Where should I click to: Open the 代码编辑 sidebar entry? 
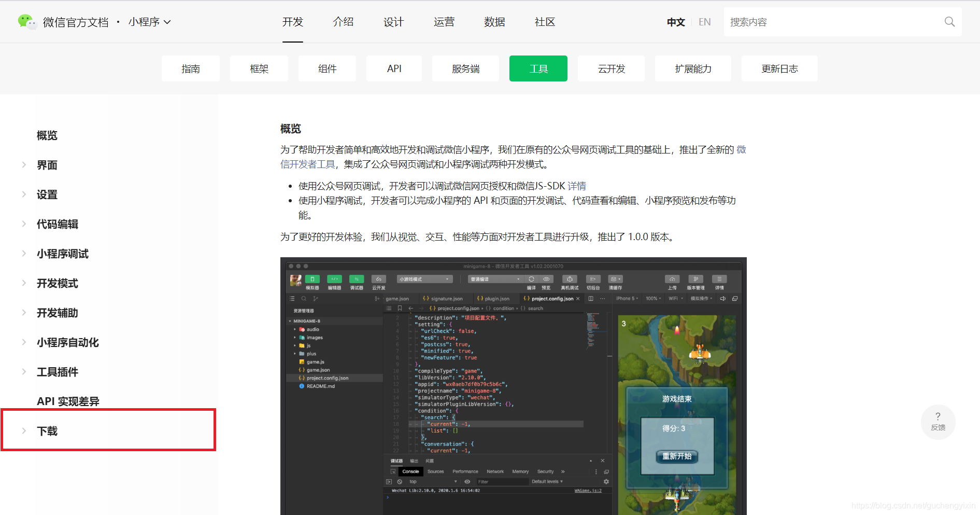[58, 224]
